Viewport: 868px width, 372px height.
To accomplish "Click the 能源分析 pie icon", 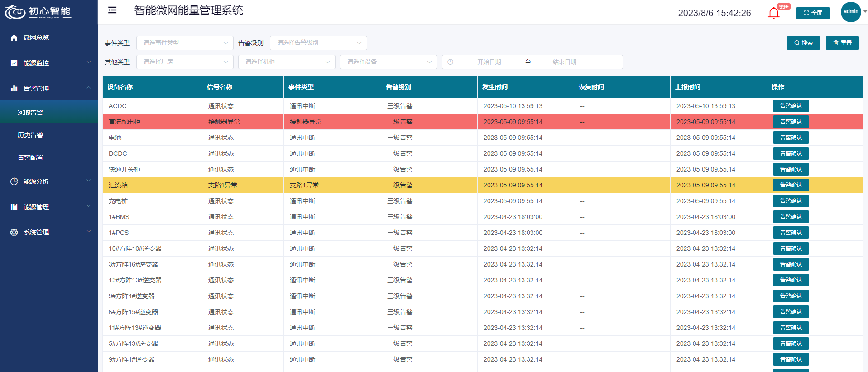I will (14, 181).
